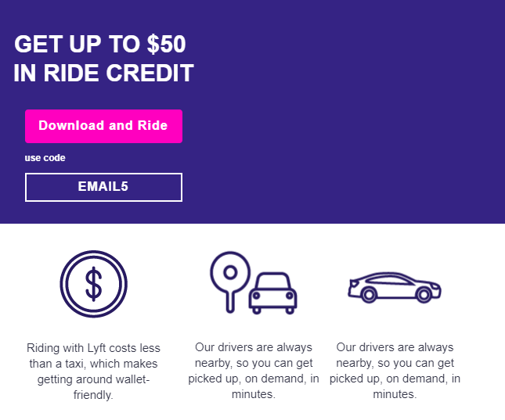This screenshot has width=505, height=420.
Task: Click the sedan icon's rear wheel
Action: pos(369,295)
